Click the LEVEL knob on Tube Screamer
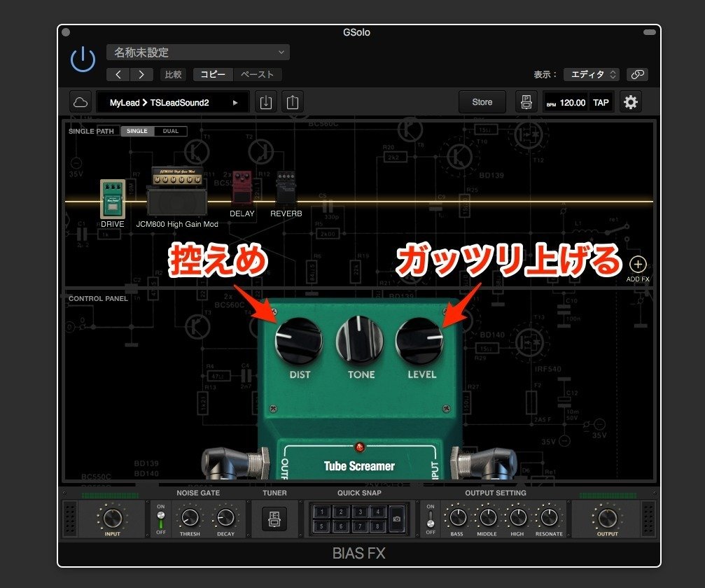This screenshot has height=588, width=705. coord(419,341)
